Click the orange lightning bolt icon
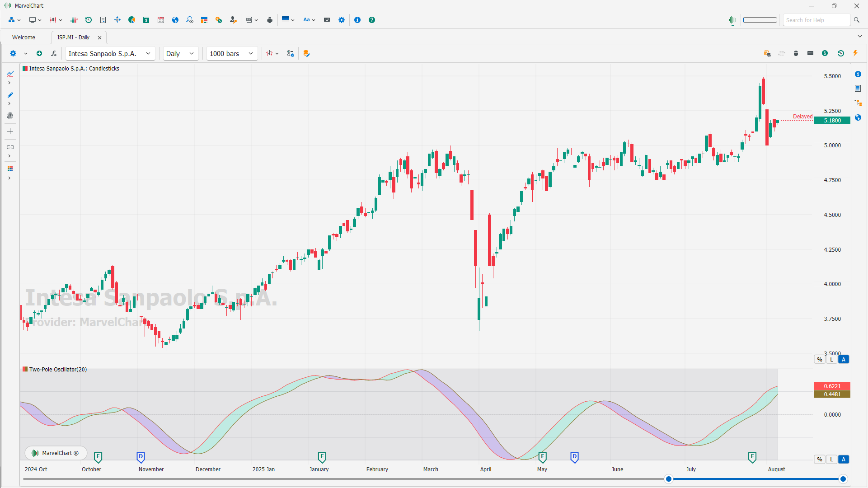868x488 pixels. (x=855, y=53)
